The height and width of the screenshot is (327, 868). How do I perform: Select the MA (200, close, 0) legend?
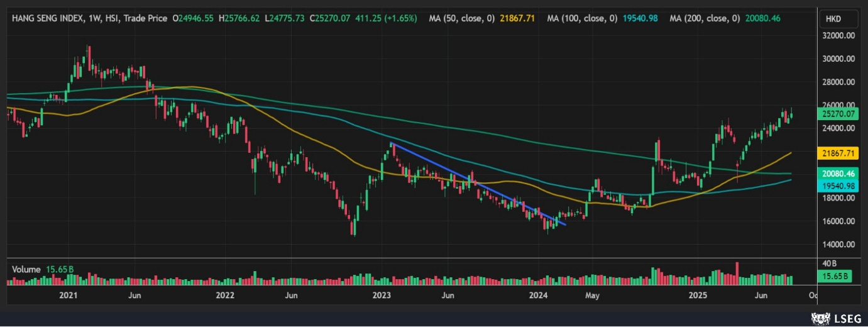coord(705,19)
